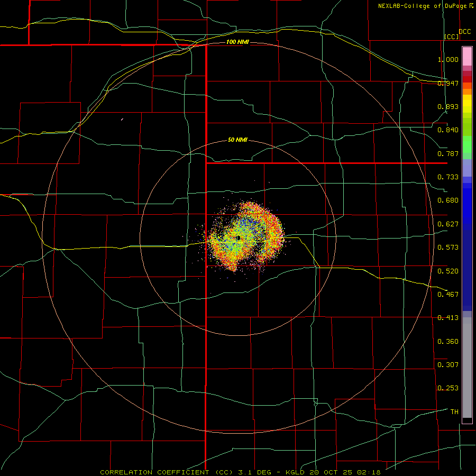Viewport: 476px width, 476px height.
Task: Click the black radar site dot at echo center
Action: tap(239, 237)
